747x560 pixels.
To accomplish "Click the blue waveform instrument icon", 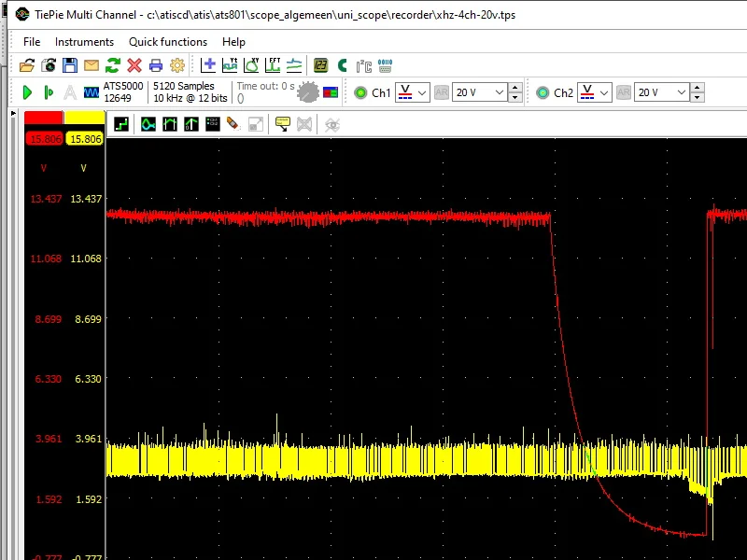I will (92, 92).
